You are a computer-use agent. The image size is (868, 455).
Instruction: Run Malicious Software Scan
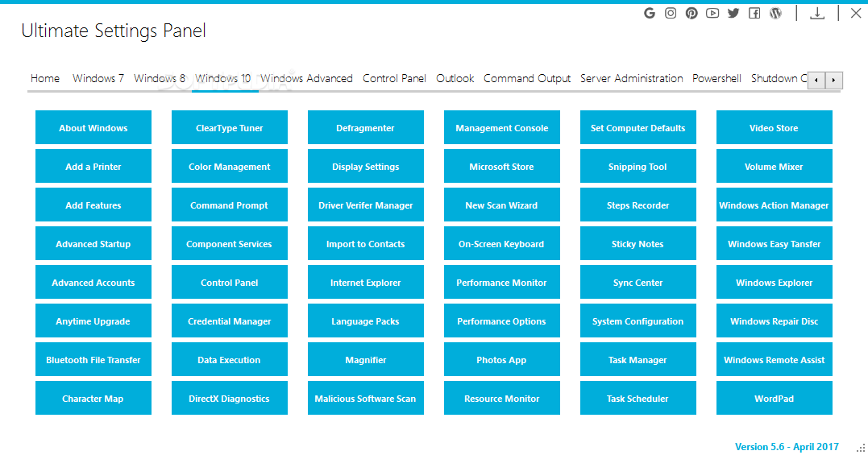point(366,399)
